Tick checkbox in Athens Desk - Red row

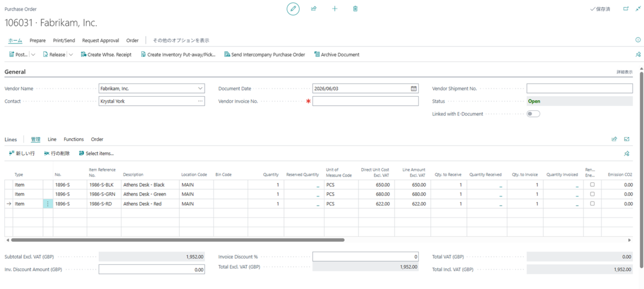592,204
